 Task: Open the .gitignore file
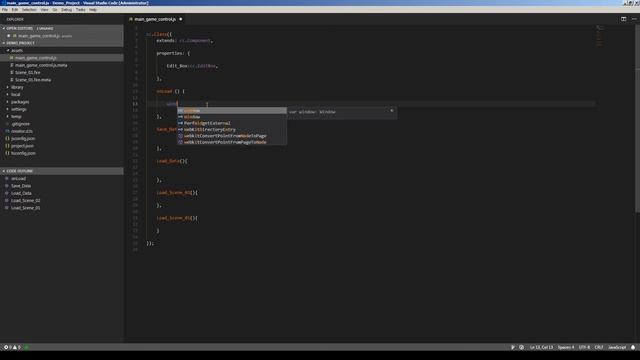click(x=62, y=124)
